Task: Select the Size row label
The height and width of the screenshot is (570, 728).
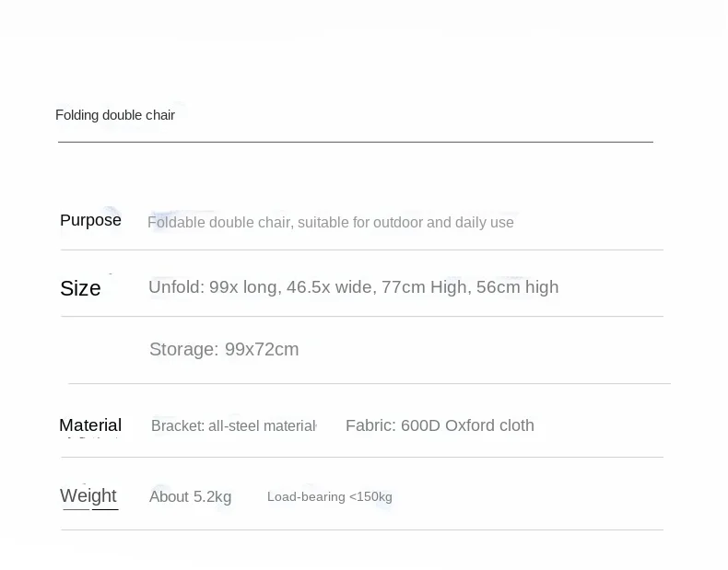Action: tap(80, 288)
